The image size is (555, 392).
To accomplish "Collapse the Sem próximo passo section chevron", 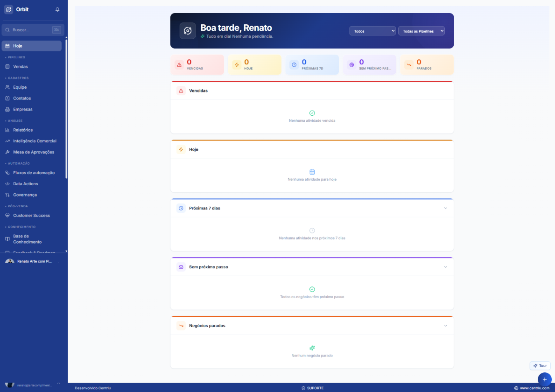I will coord(446,267).
